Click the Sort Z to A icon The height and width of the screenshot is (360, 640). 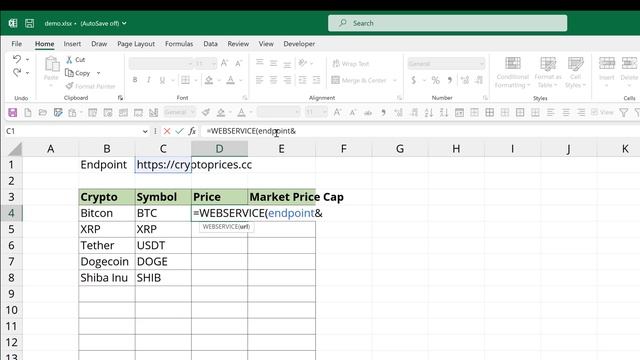point(444,112)
